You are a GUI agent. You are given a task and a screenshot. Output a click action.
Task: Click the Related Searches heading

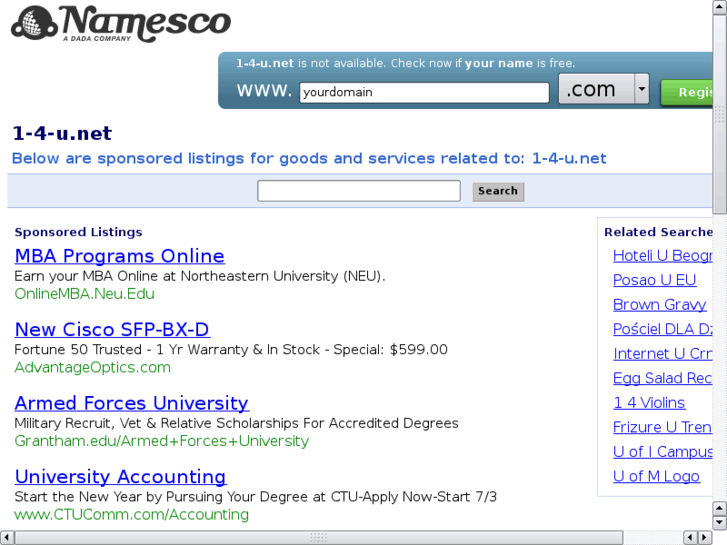(x=658, y=232)
